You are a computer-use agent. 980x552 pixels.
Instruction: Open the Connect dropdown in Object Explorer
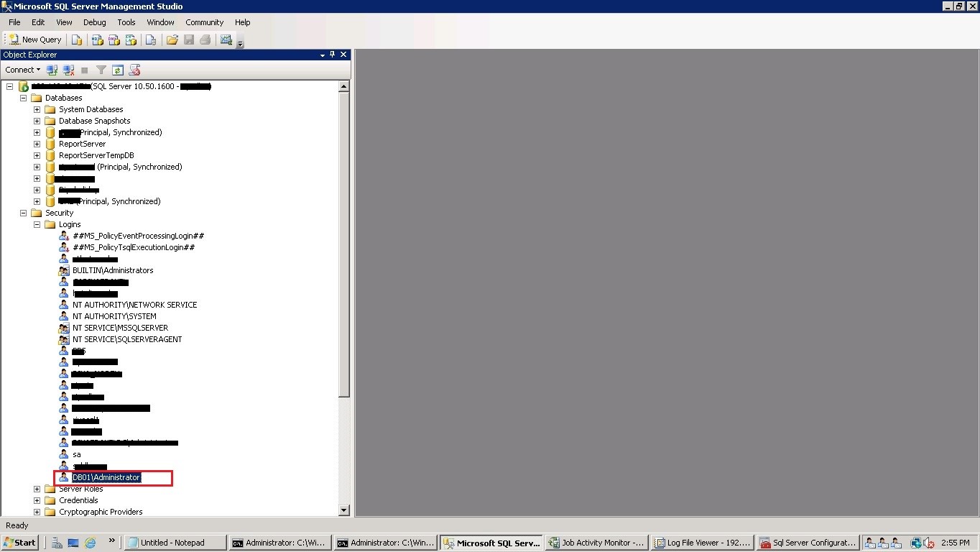tap(23, 70)
